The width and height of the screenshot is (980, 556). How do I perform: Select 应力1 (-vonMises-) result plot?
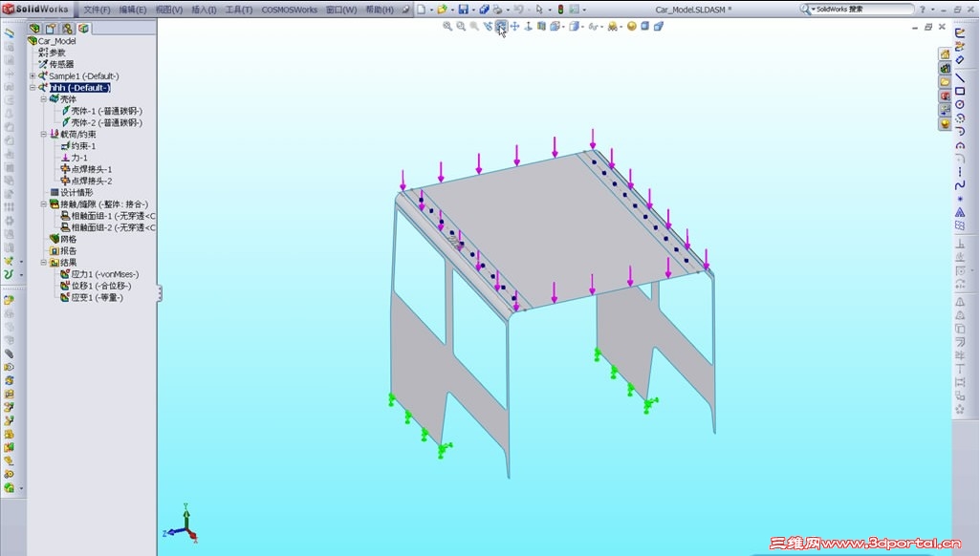point(99,274)
